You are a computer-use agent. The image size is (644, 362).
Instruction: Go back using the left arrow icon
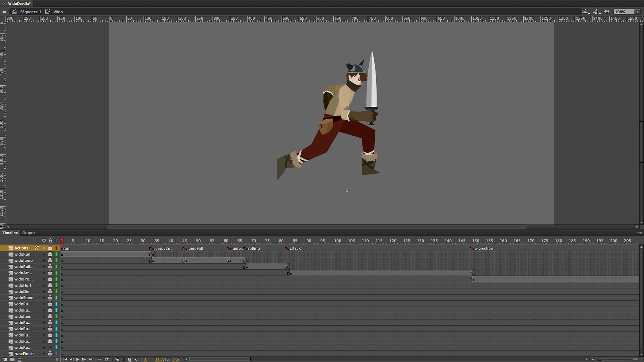pos(4,12)
